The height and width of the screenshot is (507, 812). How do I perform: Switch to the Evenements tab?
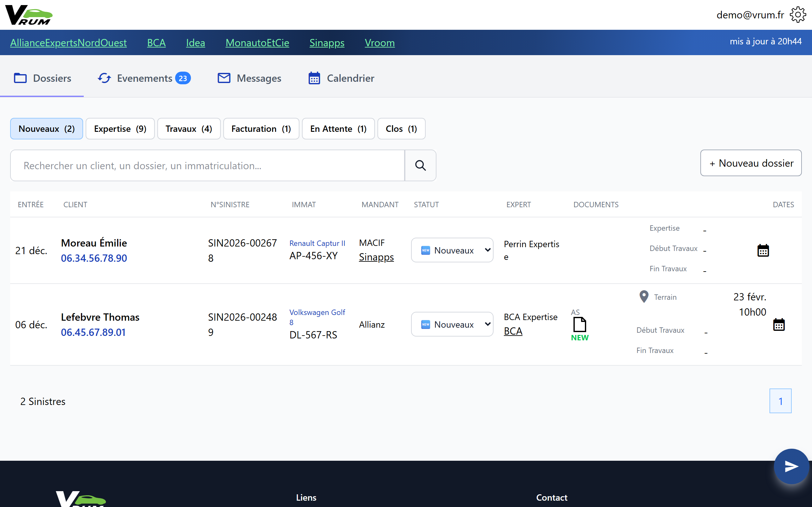point(144,78)
